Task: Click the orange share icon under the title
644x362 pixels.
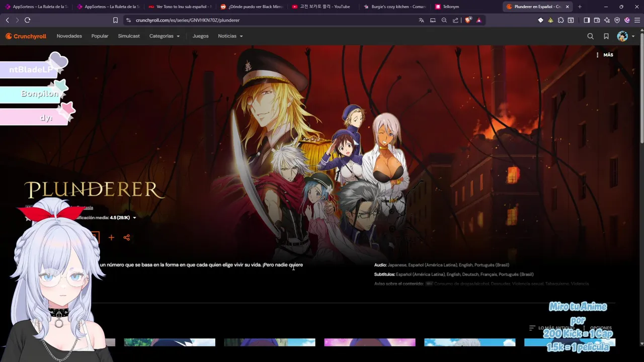Action: tap(126, 237)
